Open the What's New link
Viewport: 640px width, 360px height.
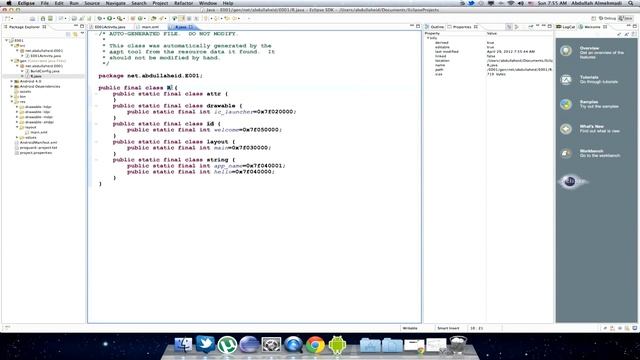pyautogui.click(x=592, y=127)
